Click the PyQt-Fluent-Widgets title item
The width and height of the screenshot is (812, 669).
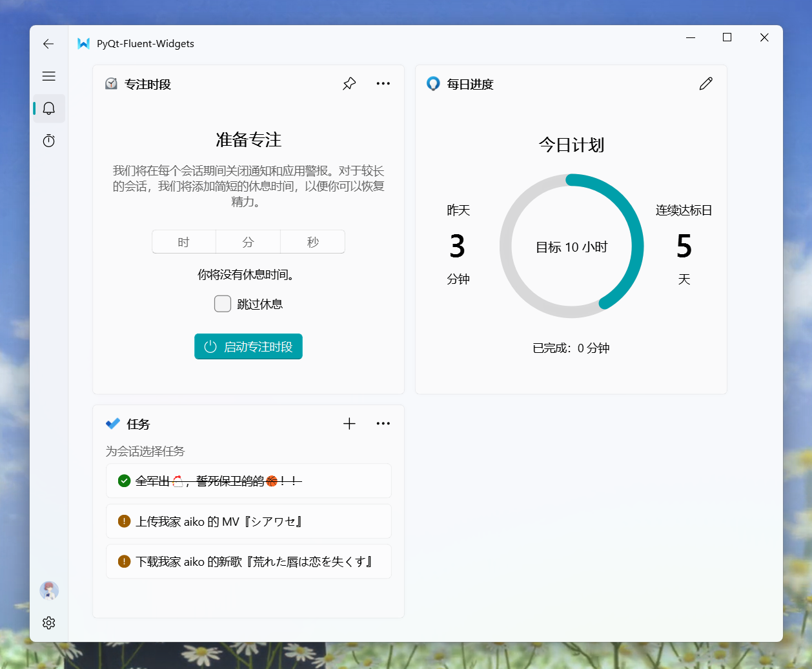[136, 43]
